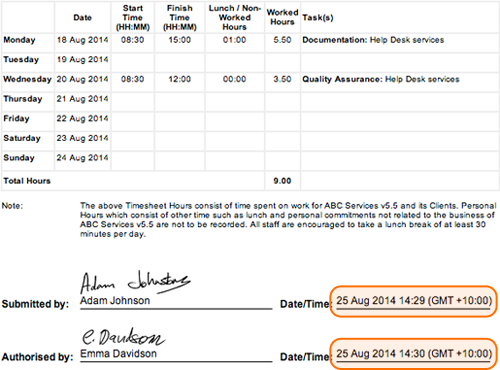Screen dimensions: 500x370
Task: Click Emma Davidson's handwritten signature
Action: pos(124,337)
